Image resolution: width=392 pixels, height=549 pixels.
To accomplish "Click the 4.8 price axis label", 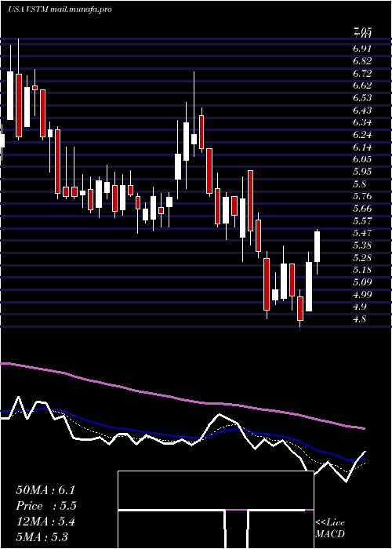I will click(x=360, y=319).
